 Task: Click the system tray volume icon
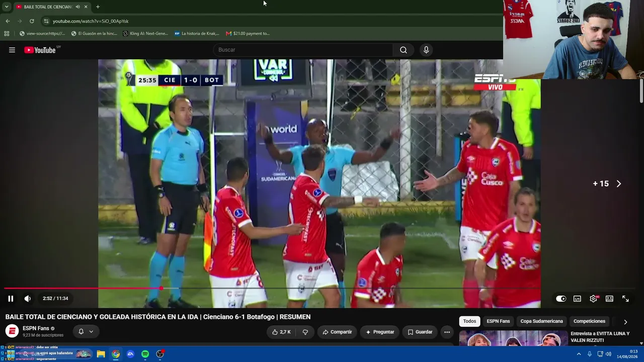[x=609, y=354]
